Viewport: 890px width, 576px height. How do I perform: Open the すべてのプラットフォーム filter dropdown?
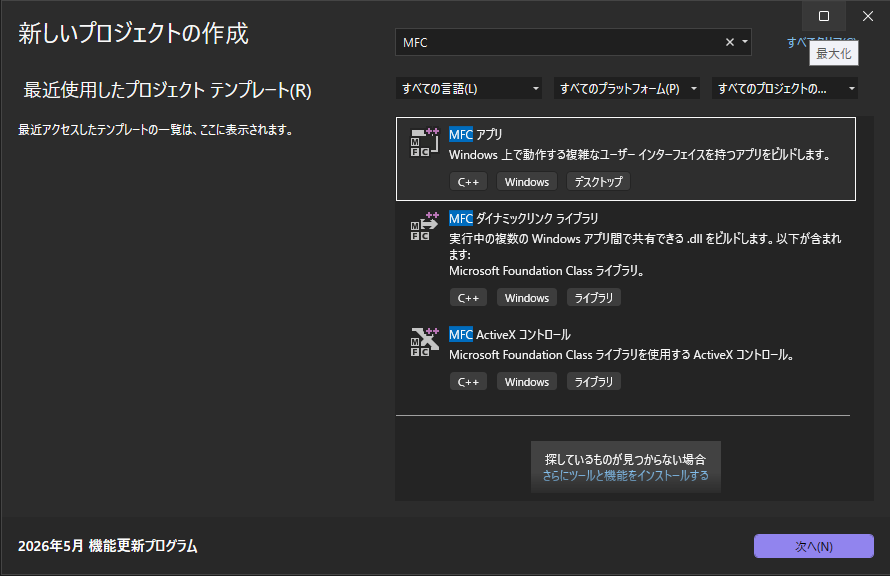(x=627, y=89)
